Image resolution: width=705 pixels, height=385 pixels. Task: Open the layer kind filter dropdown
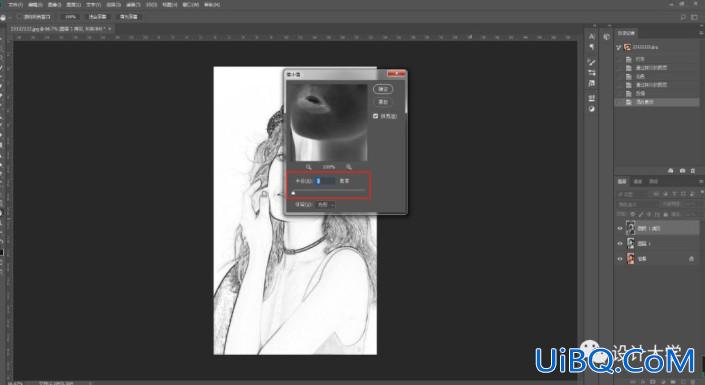point(633,194)
